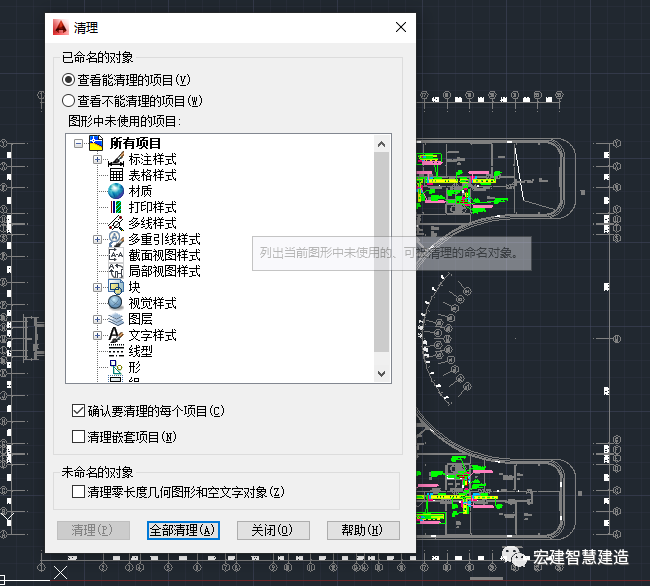This screenshot has width=650, height=586.
Task: Click the 块 blocks icon
Action: pos(116,287)
